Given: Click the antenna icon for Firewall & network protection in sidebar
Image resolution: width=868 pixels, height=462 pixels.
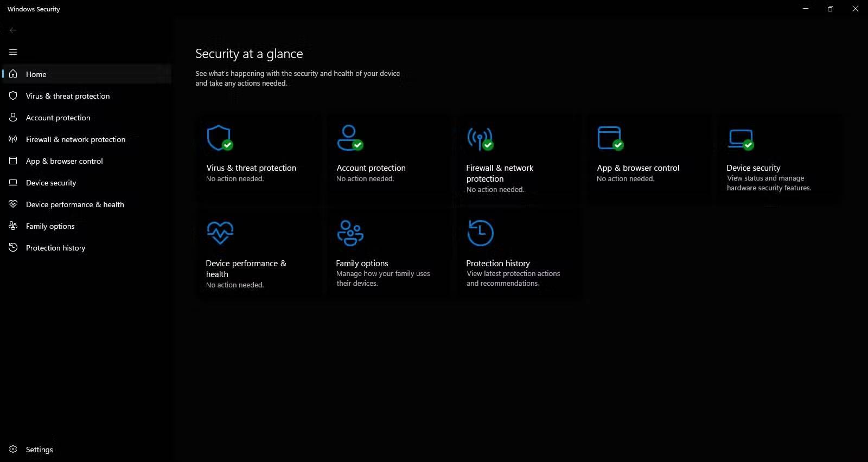Looking at the screenshot, I should [x=13, y=139].
